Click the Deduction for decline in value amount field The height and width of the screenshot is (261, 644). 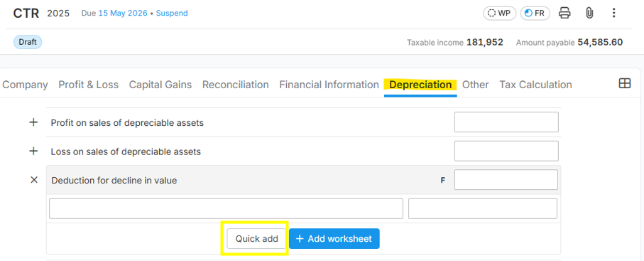[506, 180]
